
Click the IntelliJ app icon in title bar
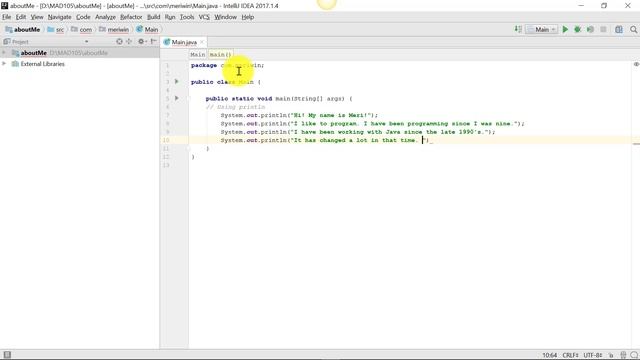4,6
